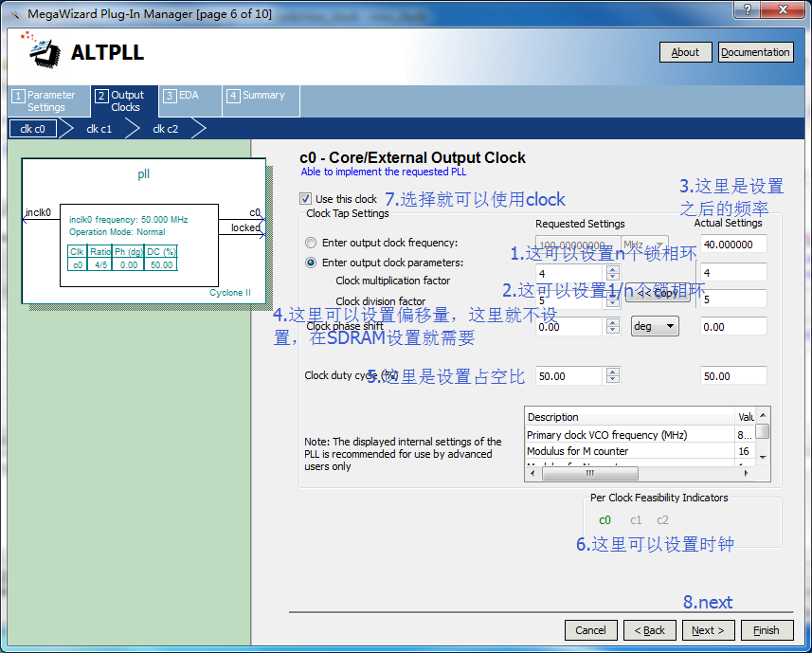Decrease clock multiplication factor with down arrow

613,277
